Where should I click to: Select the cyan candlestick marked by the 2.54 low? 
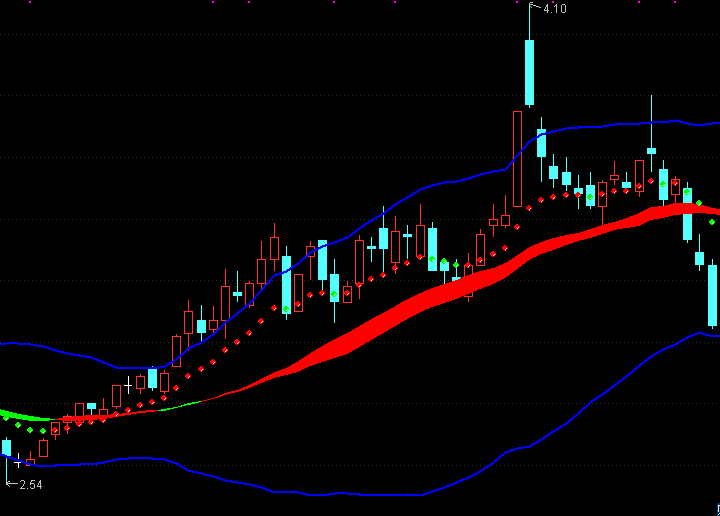[6, 448]
